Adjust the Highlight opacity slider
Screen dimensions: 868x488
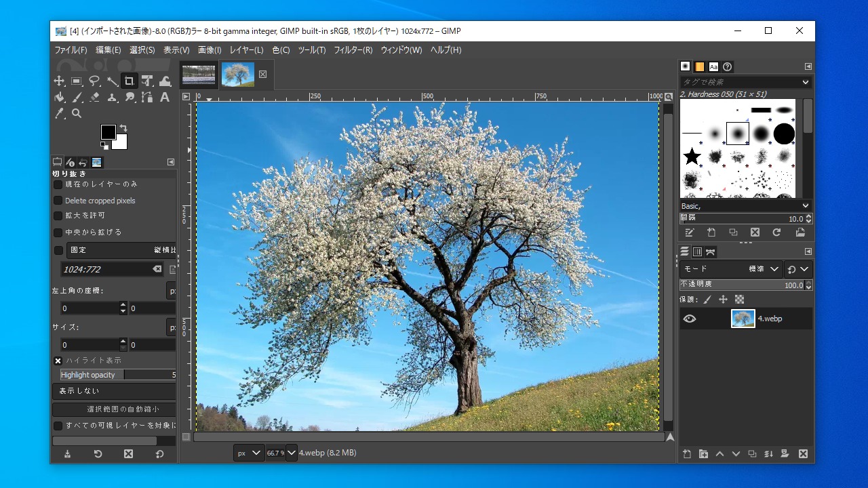point(118,375)
